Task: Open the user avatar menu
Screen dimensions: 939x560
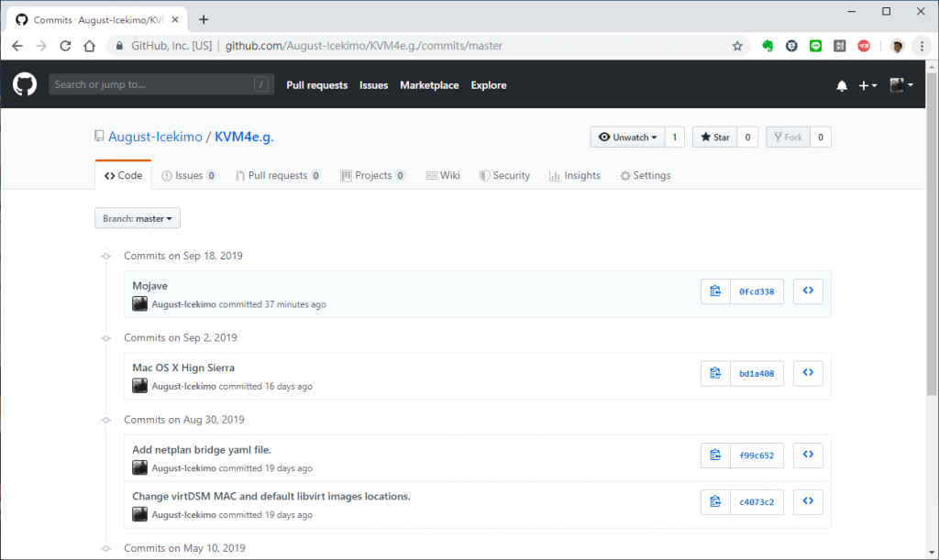Action: pyautogui.click(x=901, y=85)
